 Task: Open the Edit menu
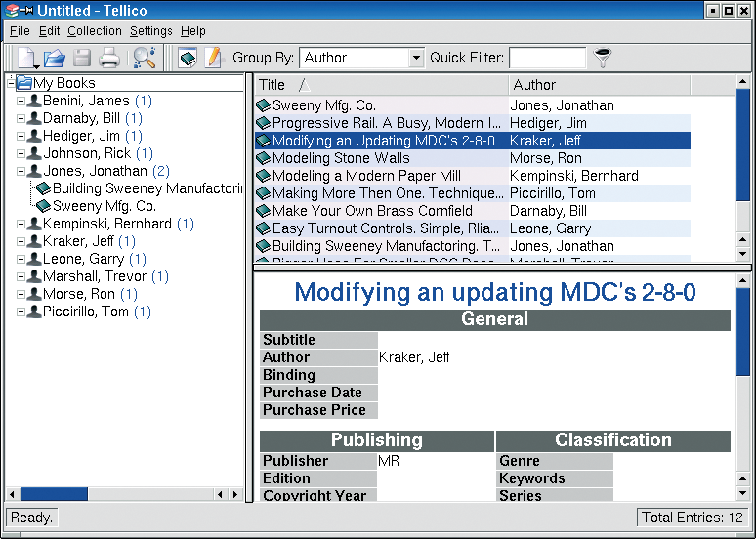click(49, 31)
